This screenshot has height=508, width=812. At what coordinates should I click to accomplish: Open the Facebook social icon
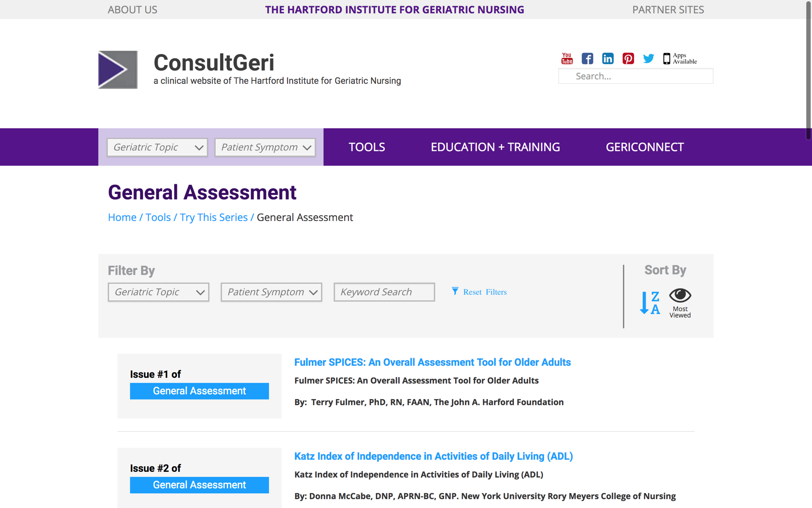point(588,59)
